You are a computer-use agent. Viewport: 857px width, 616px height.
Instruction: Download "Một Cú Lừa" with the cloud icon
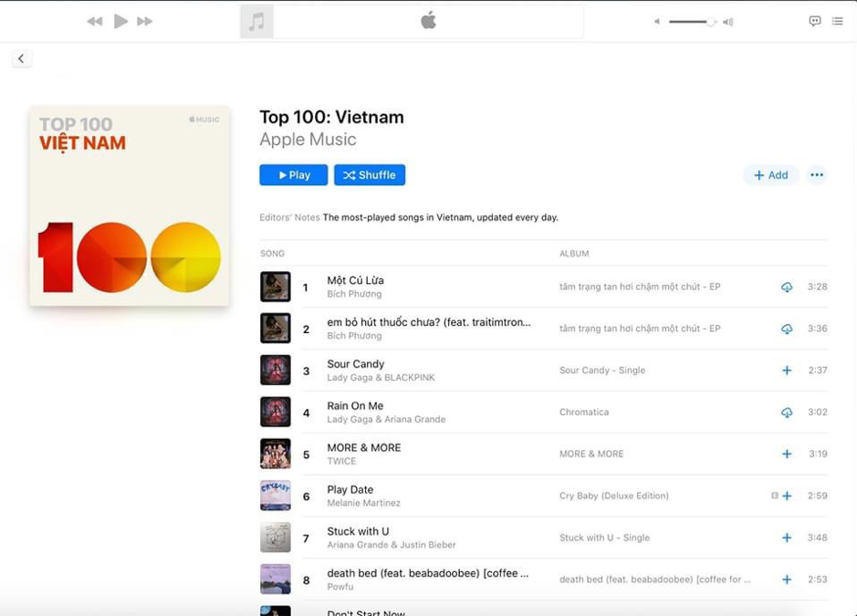[786, 287]
